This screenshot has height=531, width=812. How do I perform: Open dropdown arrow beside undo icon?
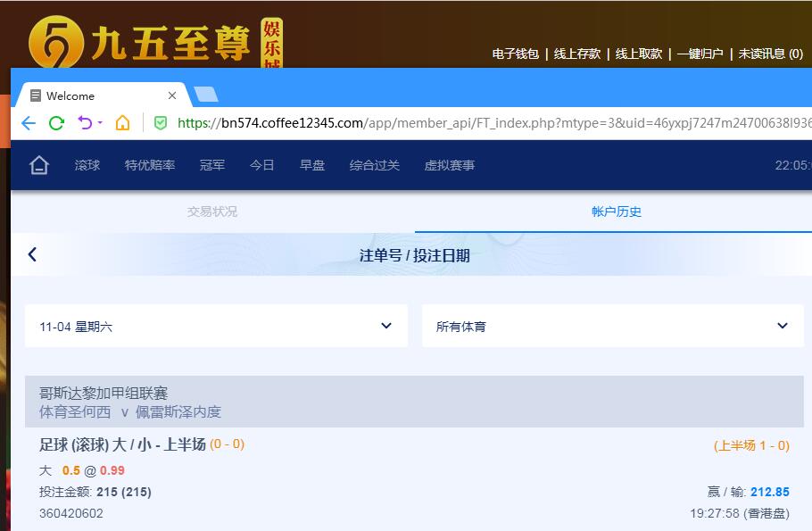click(100, 123)
